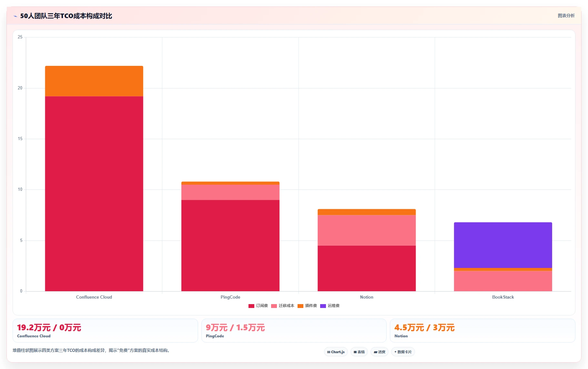Click the chart title 50人团队三年TCO成本构成对比
Image resolution: width=588 pixels, height=369 pixels.
[66, 16]
